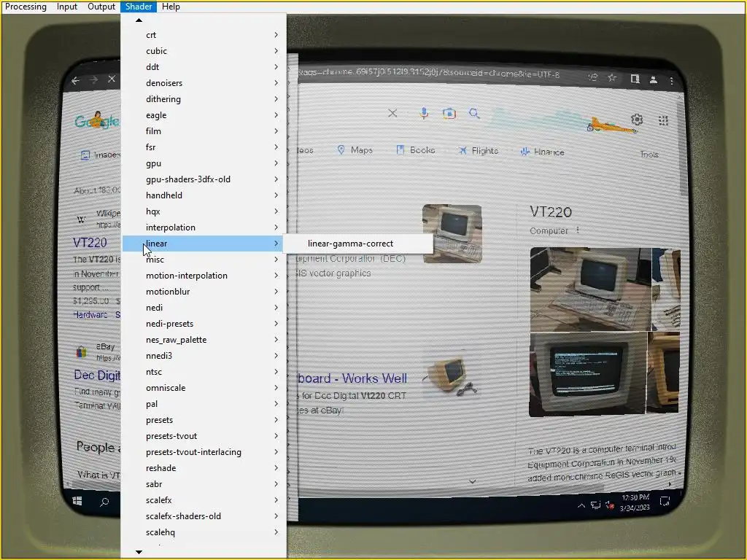
Task: Open the scalefx entry
Action: pyautogui.click(x=204, y=500)
